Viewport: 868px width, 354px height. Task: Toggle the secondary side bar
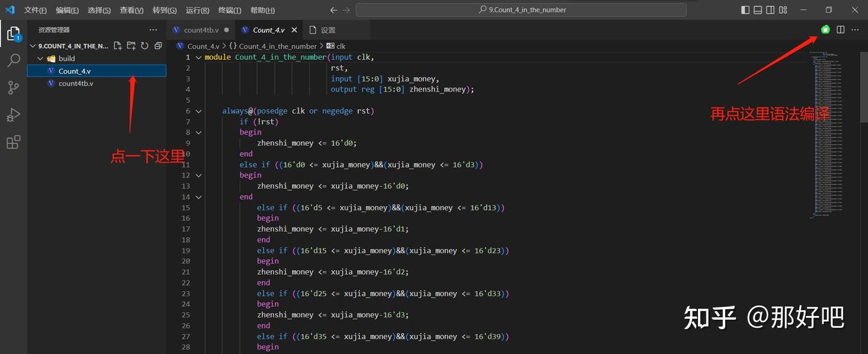click(769, 10)
